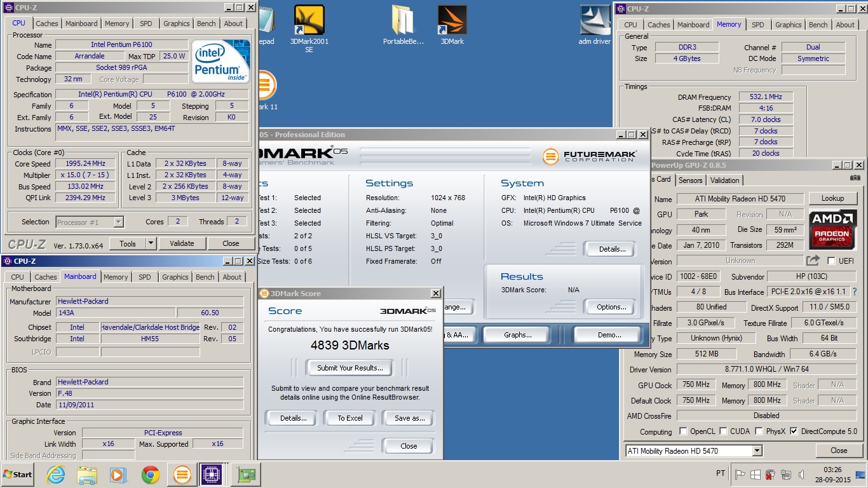Click the share icon beside UEFI in GPU-Z
868x488 pixels.
click(x=813, y=261)
